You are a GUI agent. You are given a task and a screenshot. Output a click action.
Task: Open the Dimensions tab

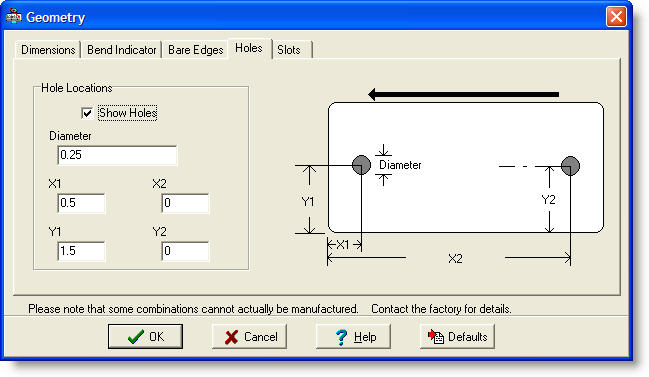tap(48, 50)
